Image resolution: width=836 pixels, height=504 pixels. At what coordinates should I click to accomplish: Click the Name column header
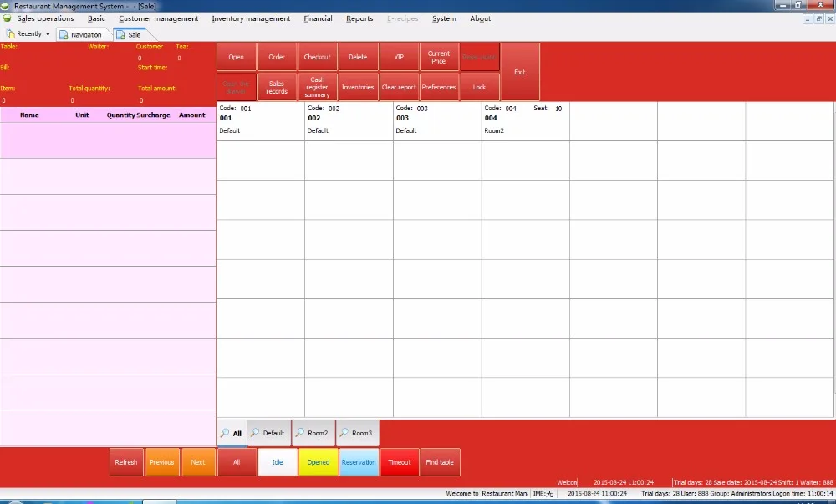point(29,115)
